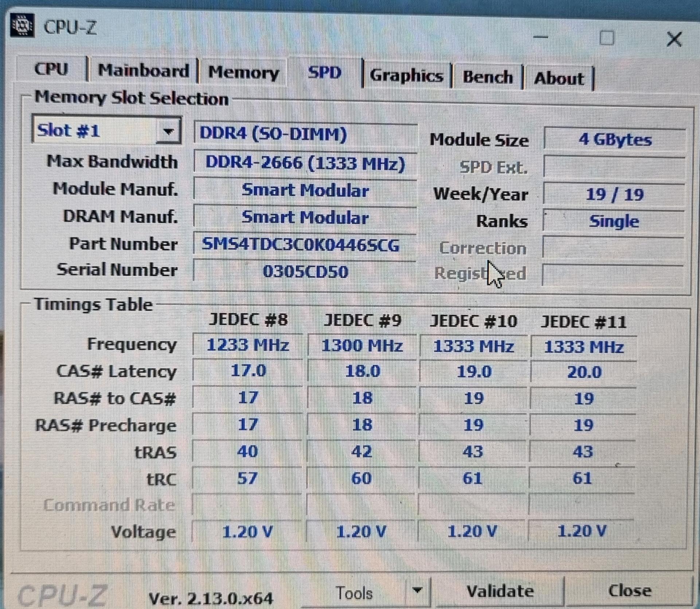The height and width of the screenshot is (609, 700).
Task: Select the SPD tab
Action: point(325,72)
